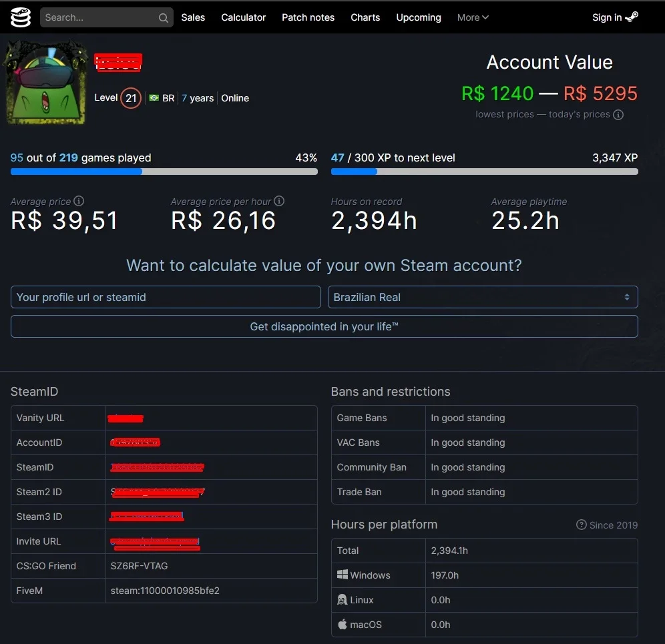Click the Steam logo beside Sign in

click(632, 17)
